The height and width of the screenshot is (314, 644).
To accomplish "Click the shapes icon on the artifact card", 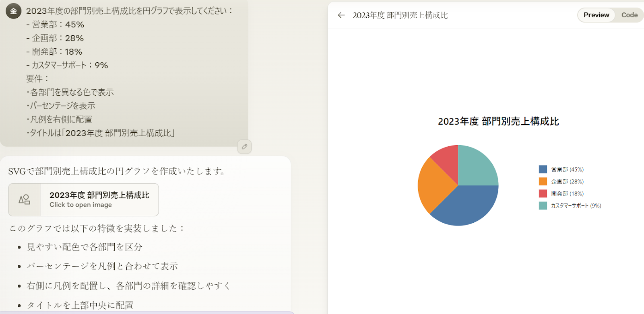I will [x=25, y=200].
